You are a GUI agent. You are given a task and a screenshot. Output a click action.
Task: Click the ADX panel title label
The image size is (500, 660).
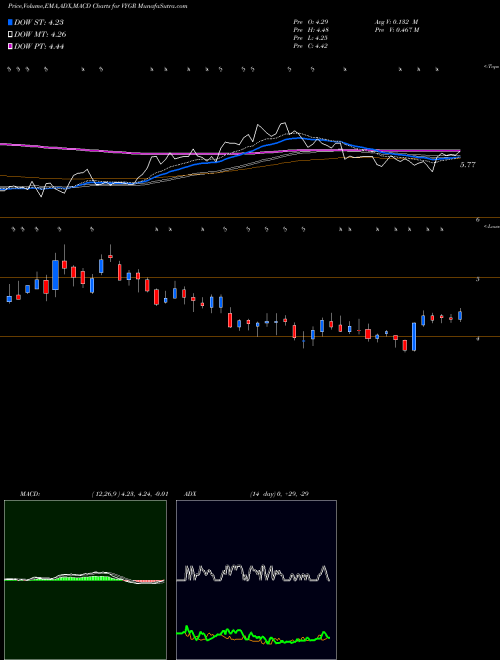click(191, 494)
